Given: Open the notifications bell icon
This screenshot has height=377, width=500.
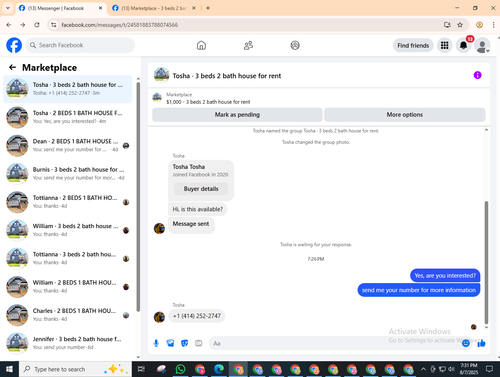Looking at the screenshot, I should (x=463, y=45).
